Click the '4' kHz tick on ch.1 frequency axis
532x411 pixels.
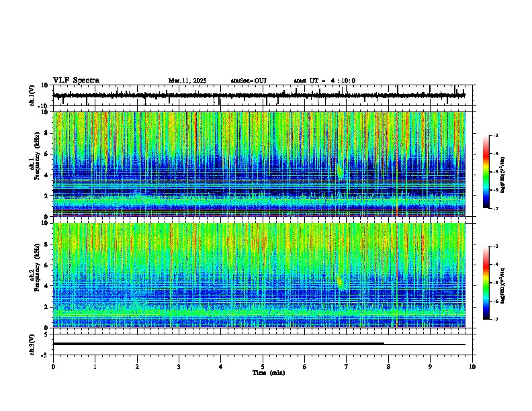pos(46,175)
